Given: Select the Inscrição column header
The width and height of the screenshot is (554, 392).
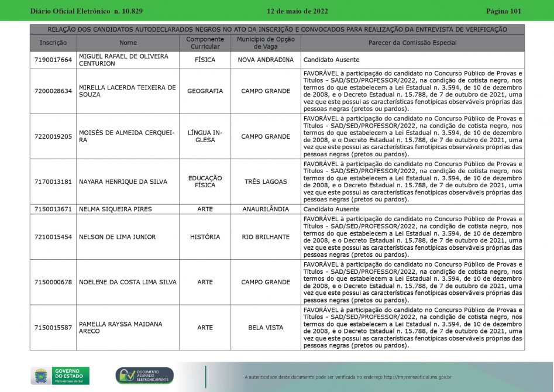Looking at the screenshot, I should coord(53,43).
